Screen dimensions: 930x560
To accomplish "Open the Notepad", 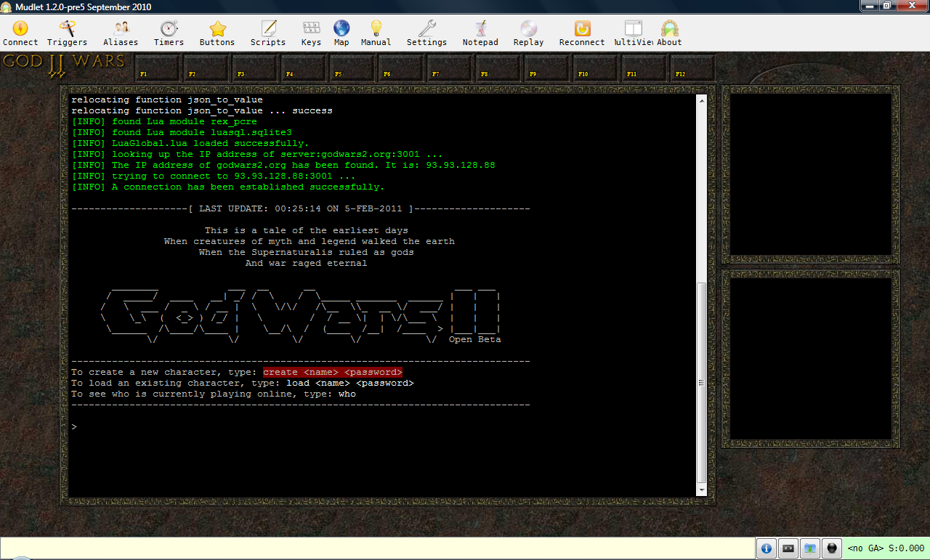I will 480,33.
